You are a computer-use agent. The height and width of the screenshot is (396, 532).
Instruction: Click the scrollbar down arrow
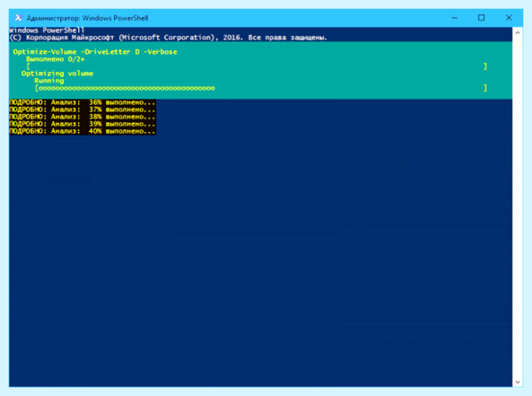tap(518, 382)
